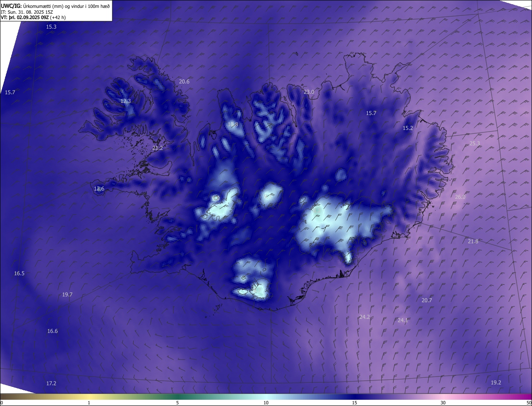532x406 pixels.
Task: Select the 16.8 value label
Action: 233,124
